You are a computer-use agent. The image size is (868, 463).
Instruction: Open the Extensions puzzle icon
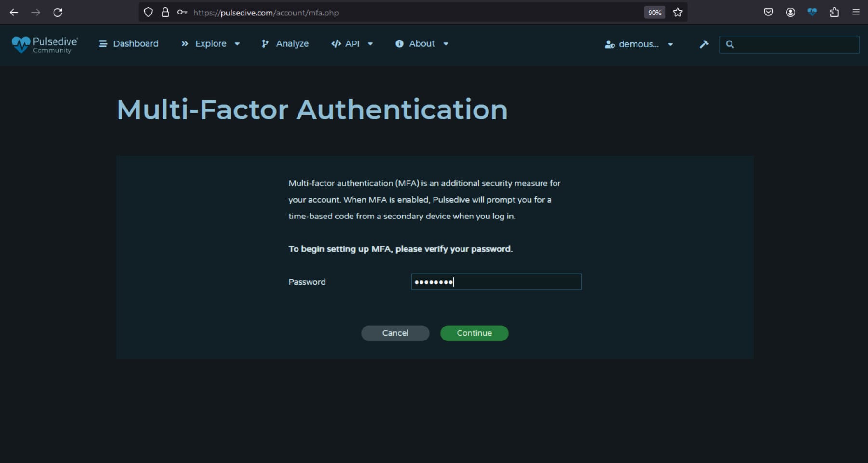(x=834, y=13)
